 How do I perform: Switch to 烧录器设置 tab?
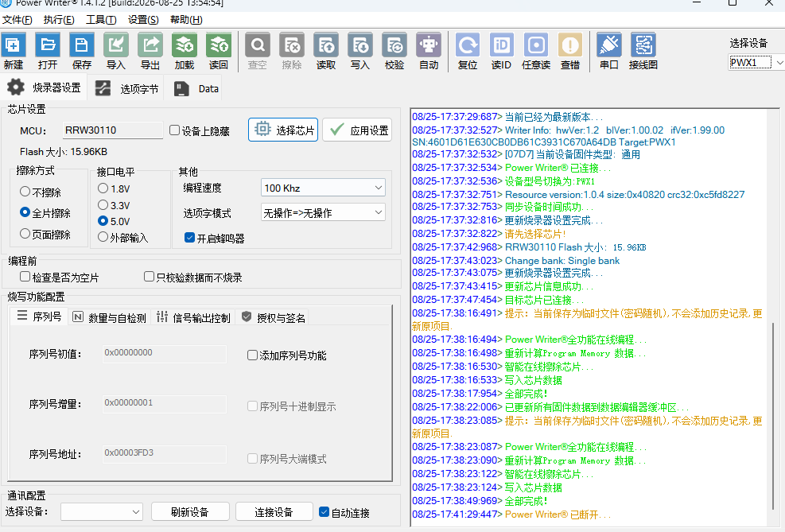pyautogui.click(x=44, y=88)
